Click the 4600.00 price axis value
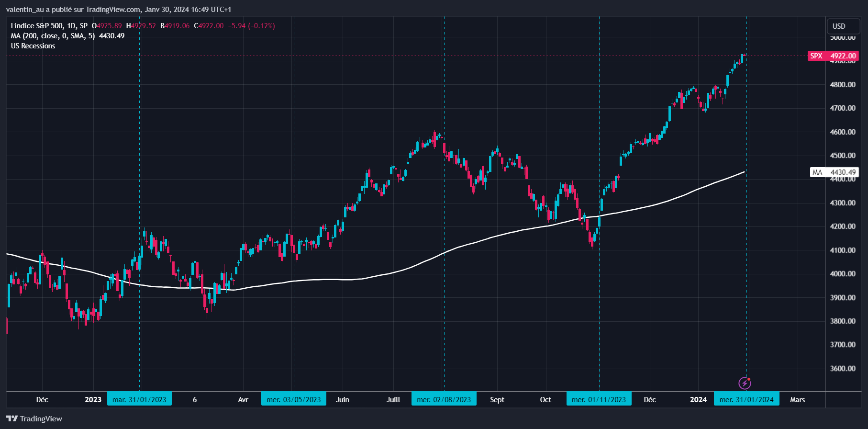 click(x=843, y=132)
